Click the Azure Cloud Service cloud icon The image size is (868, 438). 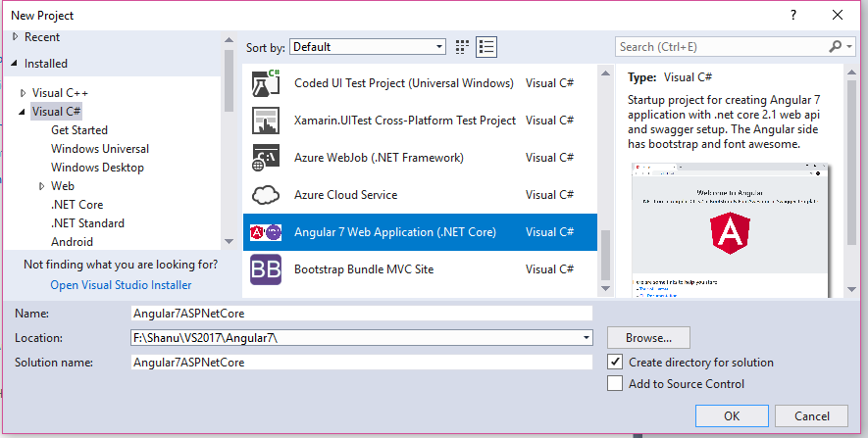[266, 195]
